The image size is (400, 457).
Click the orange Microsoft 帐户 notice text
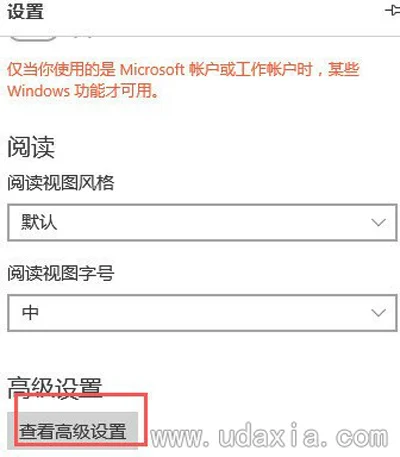click(x=183, y=80)
